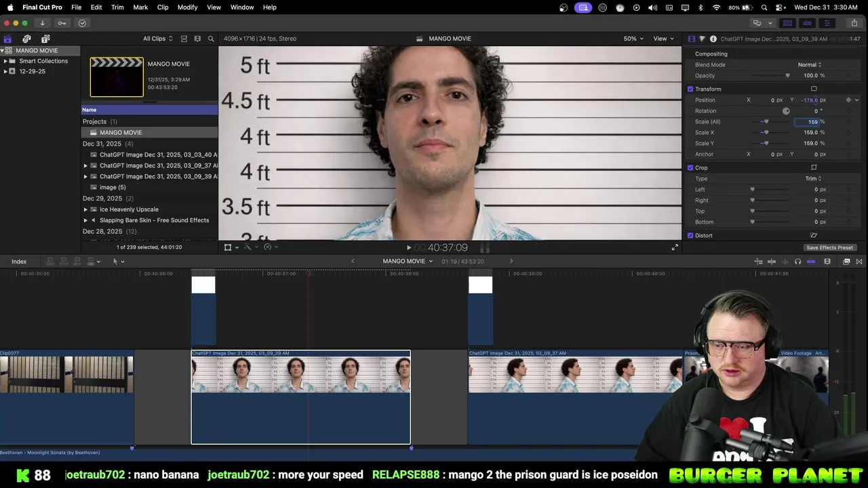
Task: Click the browser search magnifier icon
Action: click(x=211, y=39)
